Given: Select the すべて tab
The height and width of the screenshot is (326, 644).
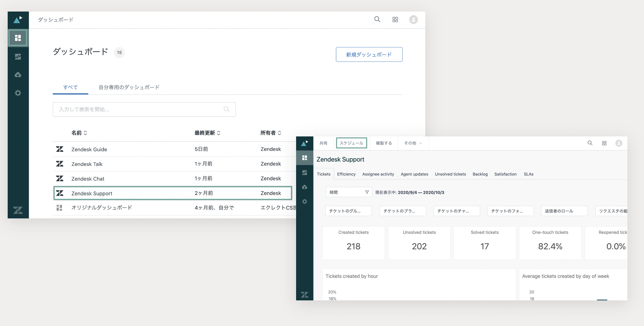Looking at the screenshot, I should tap(70, 87).
